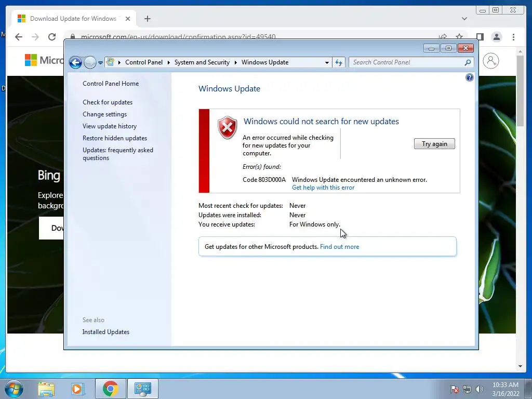This screenshot has height=399, width=532.
Task: Open recent pages dropdown beside navigation arrows
Action: [100, 63]
